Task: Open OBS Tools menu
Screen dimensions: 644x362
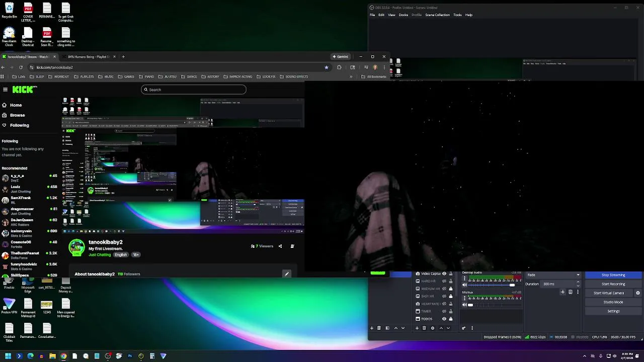Action: (x=457, y=15)
